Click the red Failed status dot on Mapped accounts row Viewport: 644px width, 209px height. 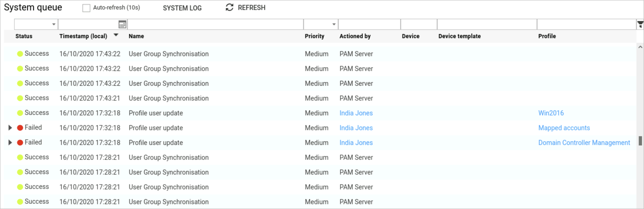20,127
